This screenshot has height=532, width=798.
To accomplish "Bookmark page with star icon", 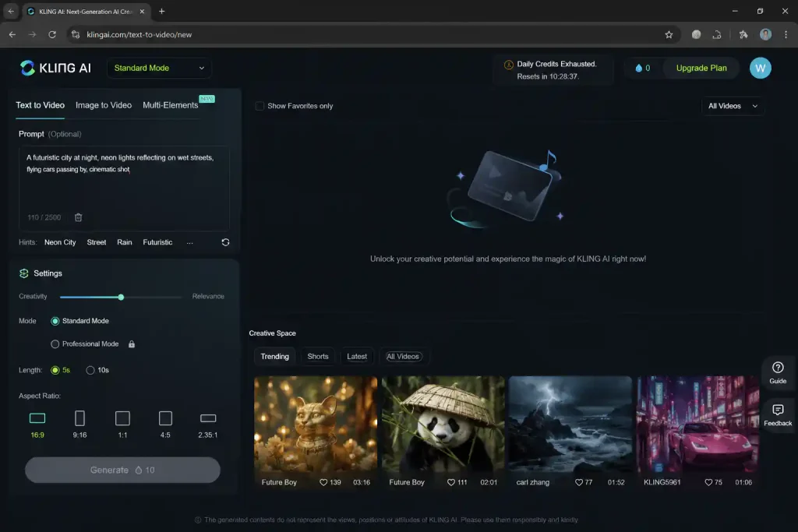I will 669,34.
